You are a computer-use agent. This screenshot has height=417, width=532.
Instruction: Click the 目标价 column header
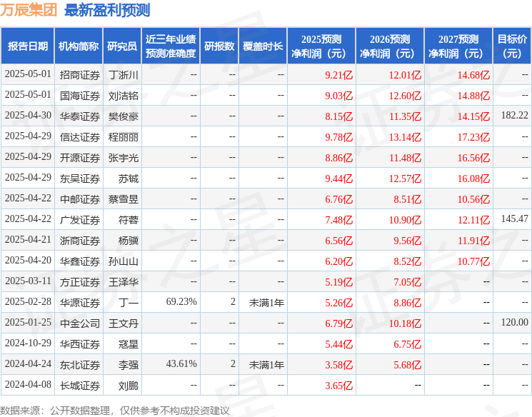pos(512,46)
